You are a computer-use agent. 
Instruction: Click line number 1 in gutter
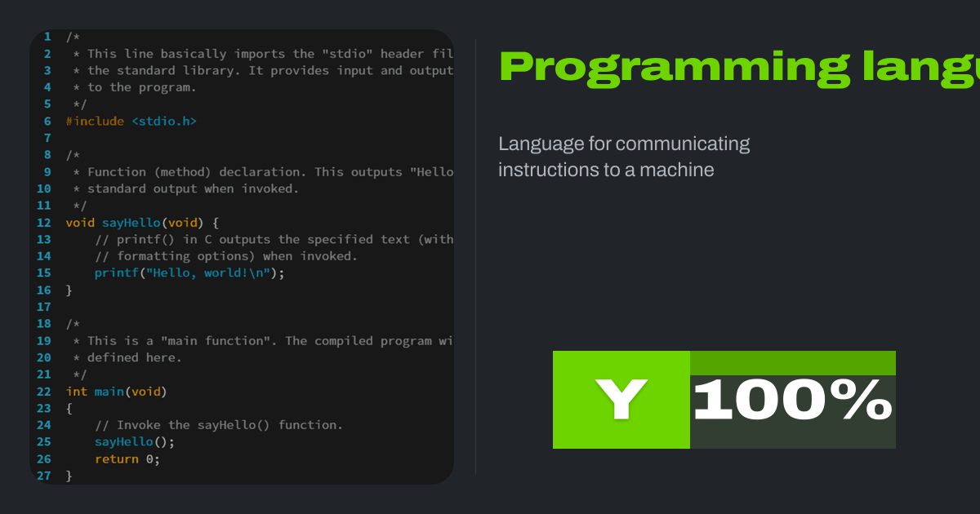click(47, 37)
